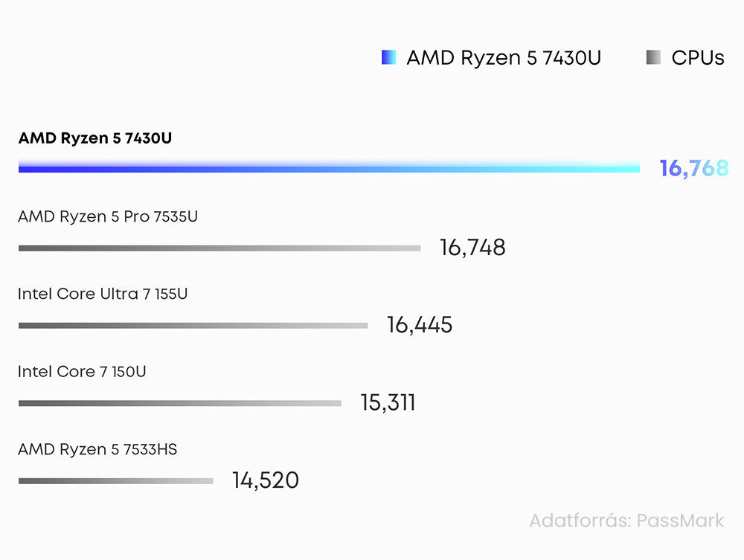Select the AMD Ryzen 5 7533HS label
Image resolution: width=744 pixels, height=560 pixels.
tap(97, 449)
